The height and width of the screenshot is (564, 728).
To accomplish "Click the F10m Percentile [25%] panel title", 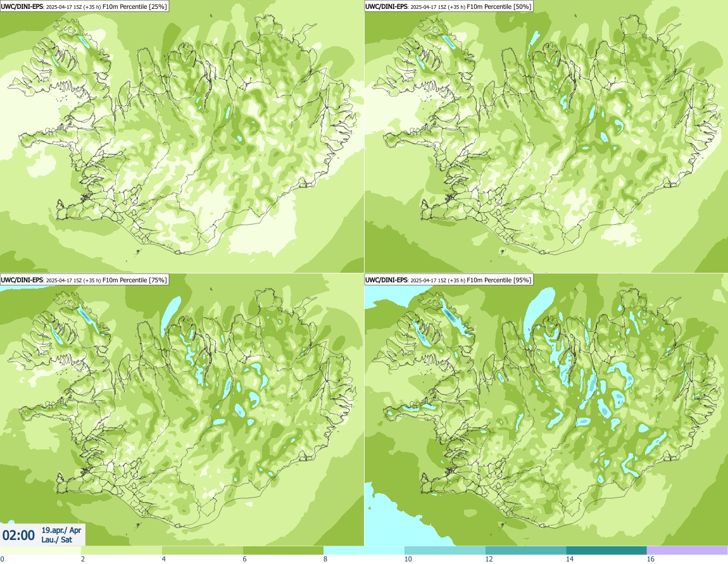I will click(x=84, y=6).
